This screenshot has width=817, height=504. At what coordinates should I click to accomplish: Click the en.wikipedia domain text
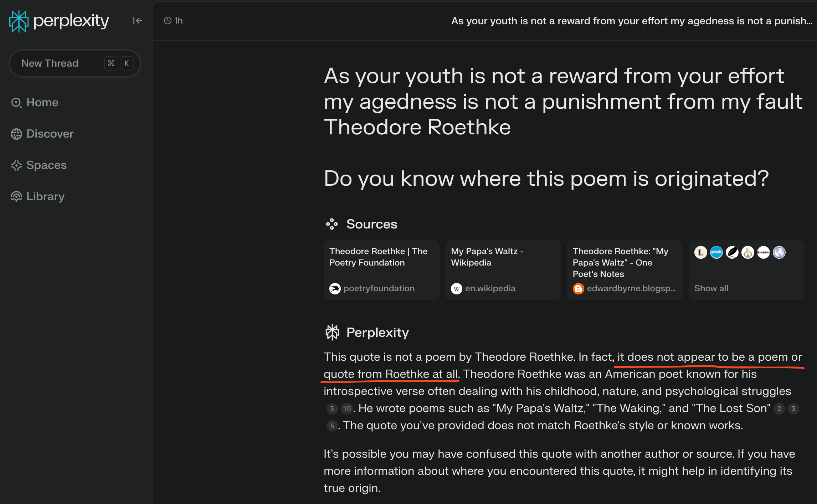490,288
